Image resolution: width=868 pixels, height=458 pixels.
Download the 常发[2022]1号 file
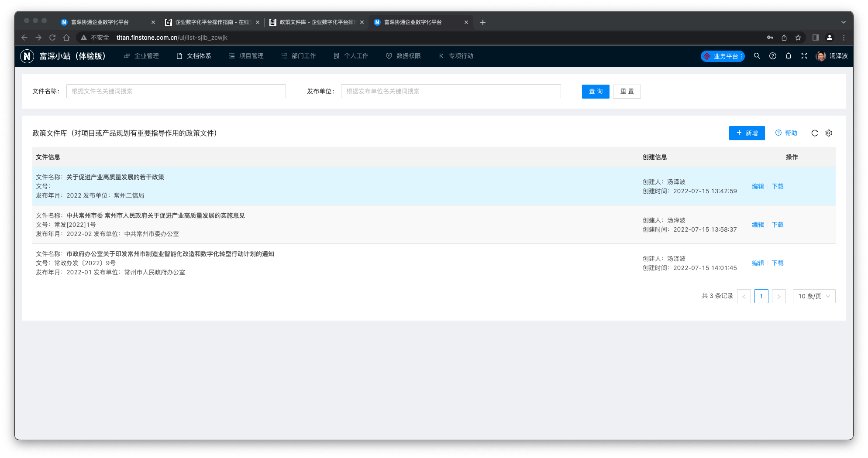778,225
